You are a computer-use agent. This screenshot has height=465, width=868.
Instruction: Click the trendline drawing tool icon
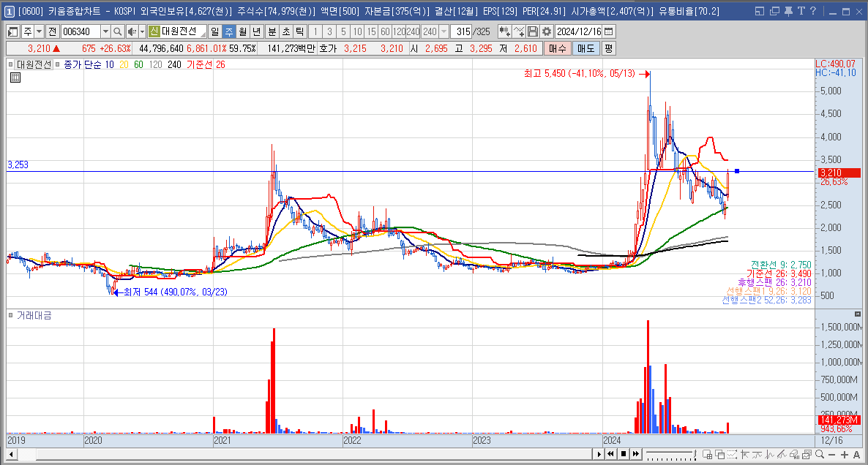click(x=782, y=455)
